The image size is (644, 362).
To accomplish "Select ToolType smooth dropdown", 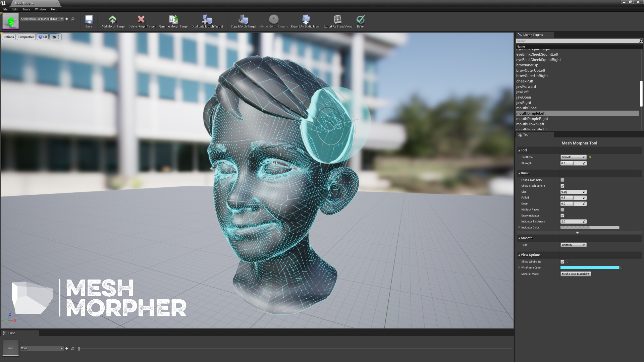I will coord(573,157).
